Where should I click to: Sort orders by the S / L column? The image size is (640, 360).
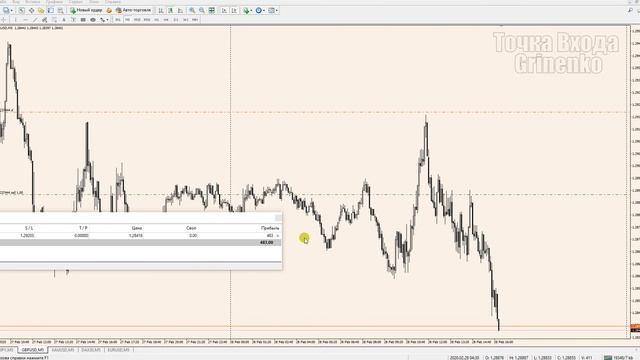click(29, 228)
